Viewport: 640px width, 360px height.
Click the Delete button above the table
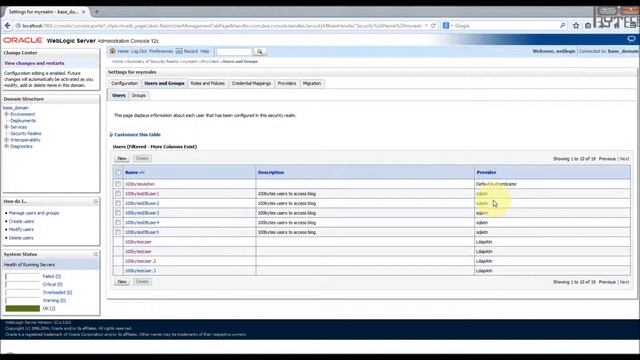coord(142,158)
